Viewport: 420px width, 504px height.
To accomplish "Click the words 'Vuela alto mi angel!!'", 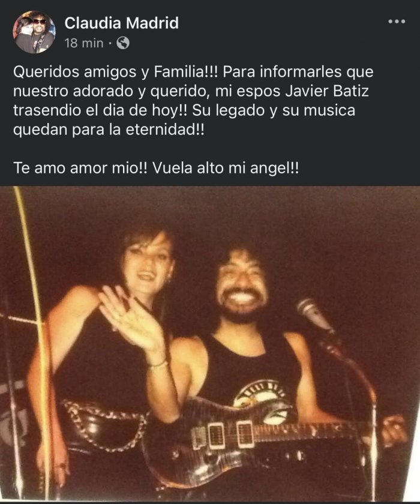I will pos(226,168).
